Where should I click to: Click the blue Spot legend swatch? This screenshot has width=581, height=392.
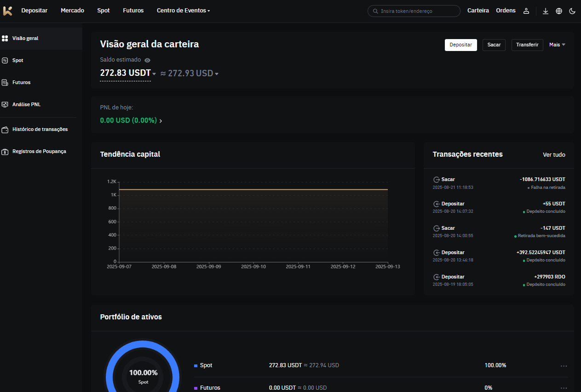click(x=196, y=366)
